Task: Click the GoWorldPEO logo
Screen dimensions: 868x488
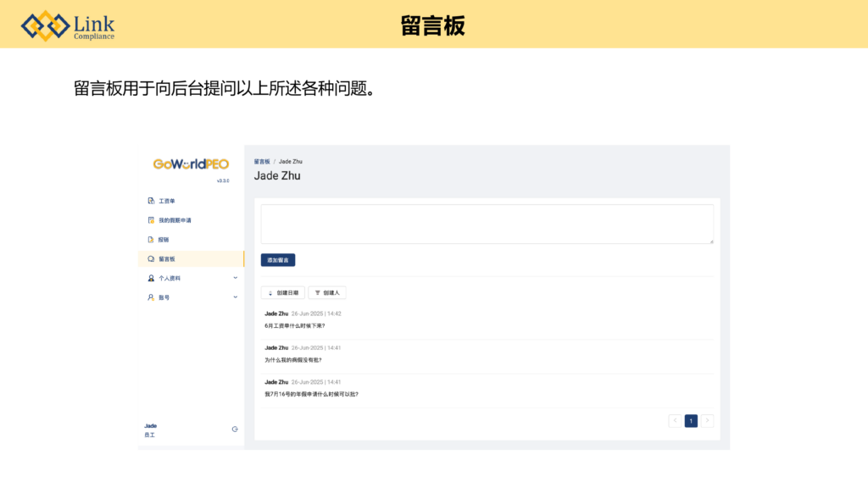Action: pyautogui.click(x=191, y=164)
